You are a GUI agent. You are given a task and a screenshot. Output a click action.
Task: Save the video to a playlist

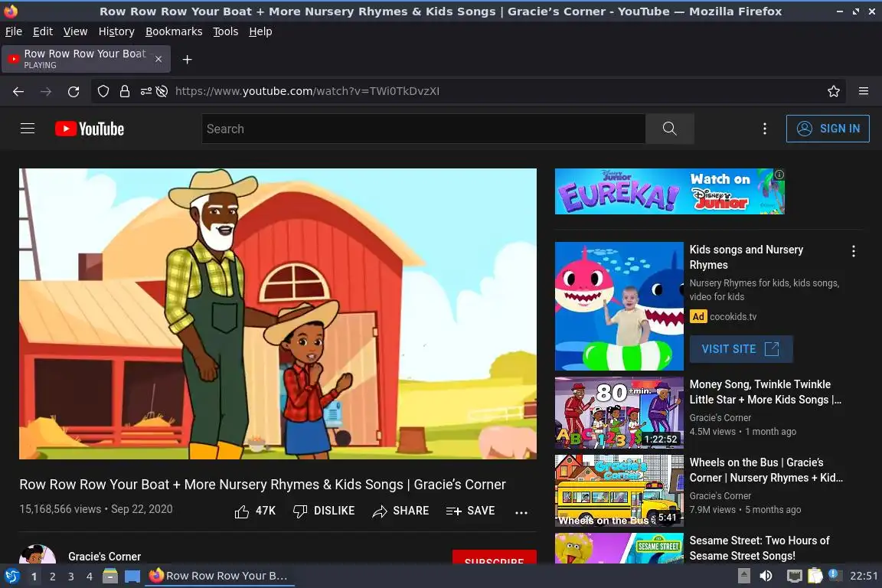[470, 511]
